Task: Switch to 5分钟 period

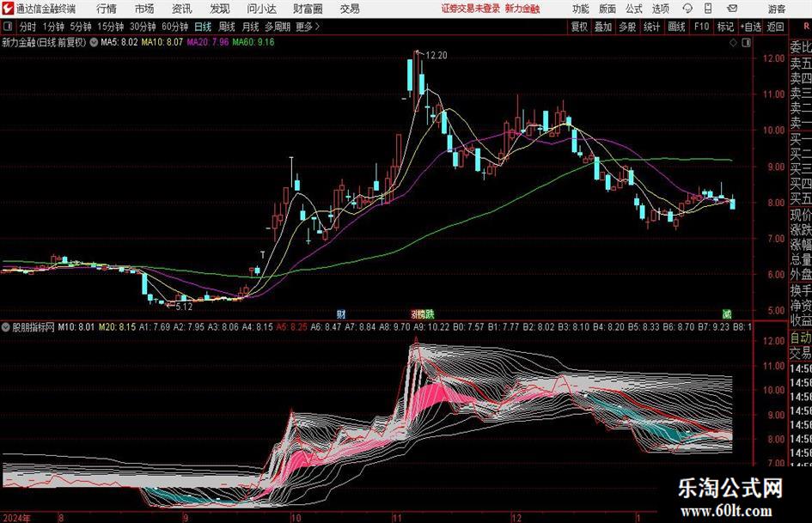Action: tap(81, 27)
